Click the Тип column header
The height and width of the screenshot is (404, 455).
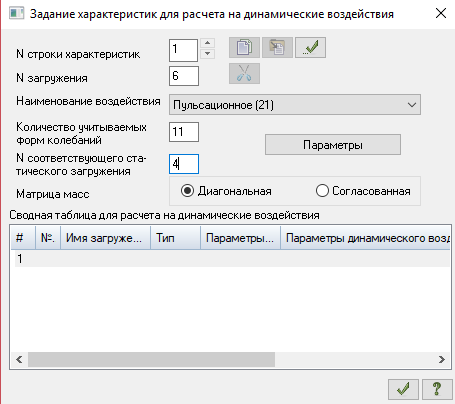(x=175, y=238)
